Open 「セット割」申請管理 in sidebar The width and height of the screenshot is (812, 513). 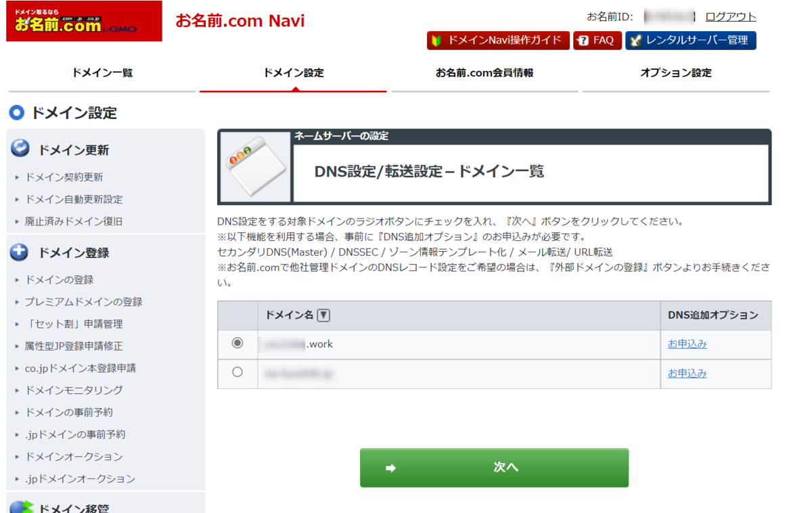coord(74,324)
